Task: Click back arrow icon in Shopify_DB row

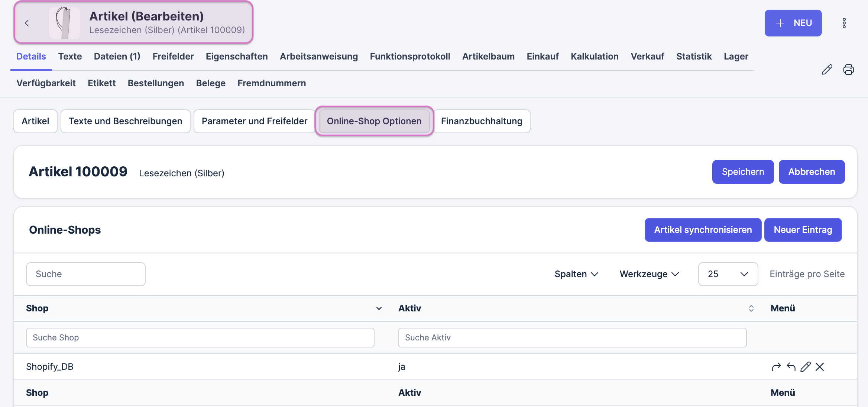Action: (791, 367)
